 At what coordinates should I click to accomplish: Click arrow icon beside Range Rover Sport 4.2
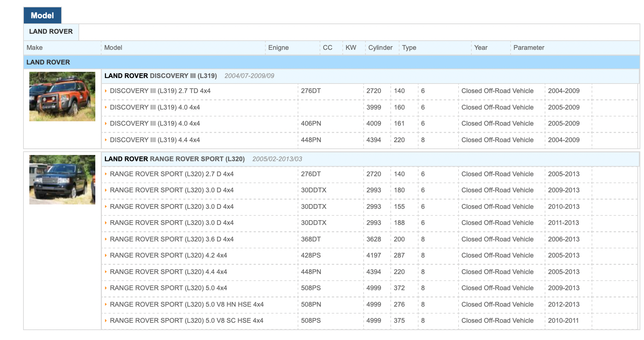(106, 255)
